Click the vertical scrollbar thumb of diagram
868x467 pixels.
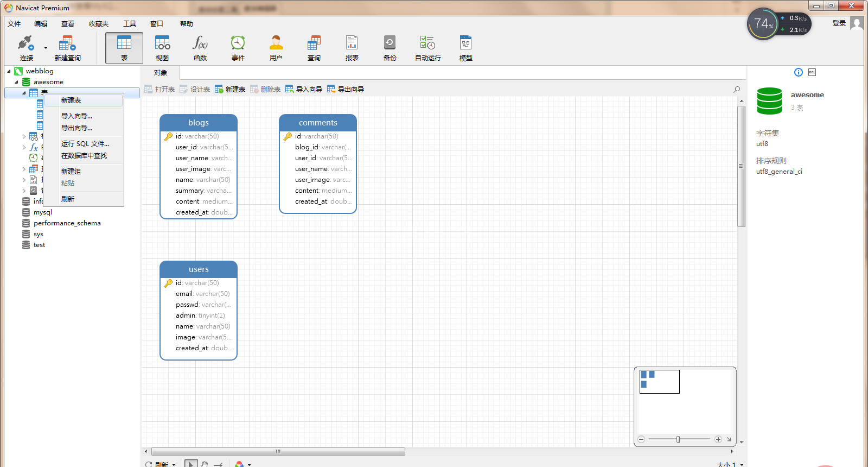[741, 166]
